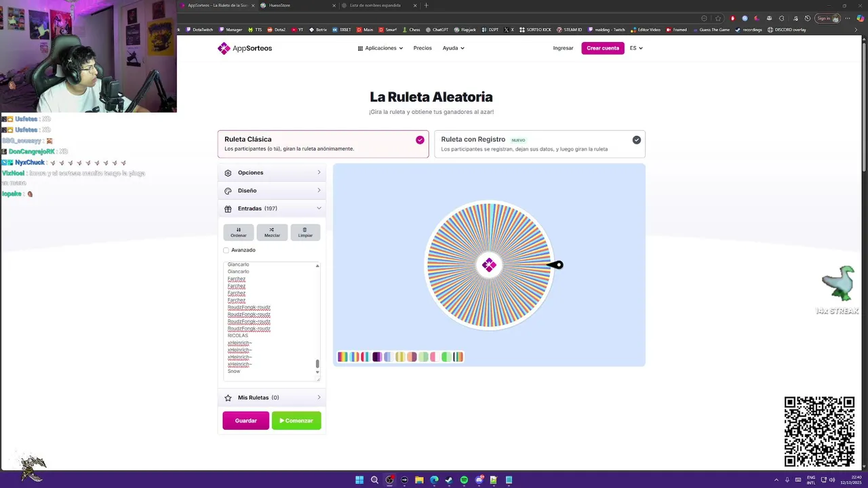
Task: Open Windows Start menu
Action: (359, 480)
